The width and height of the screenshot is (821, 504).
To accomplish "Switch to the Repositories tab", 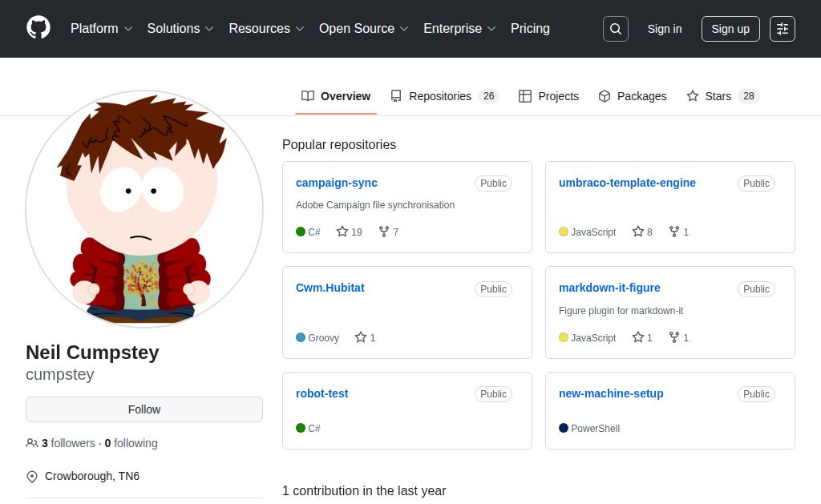I will pos(444,96).
